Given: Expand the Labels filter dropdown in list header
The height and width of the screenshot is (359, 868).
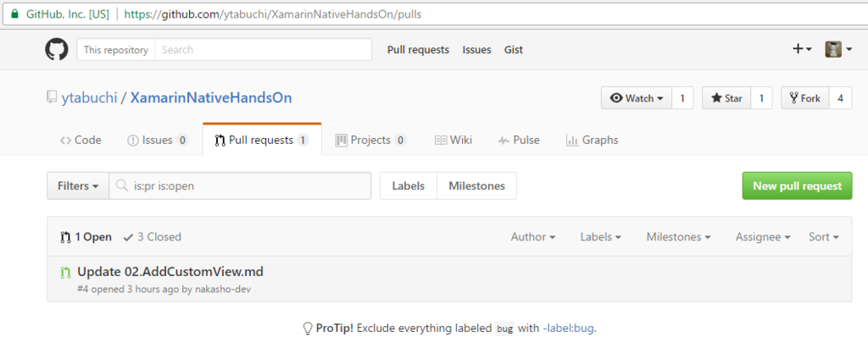Looking at the screenshot, I should (601, 237).
